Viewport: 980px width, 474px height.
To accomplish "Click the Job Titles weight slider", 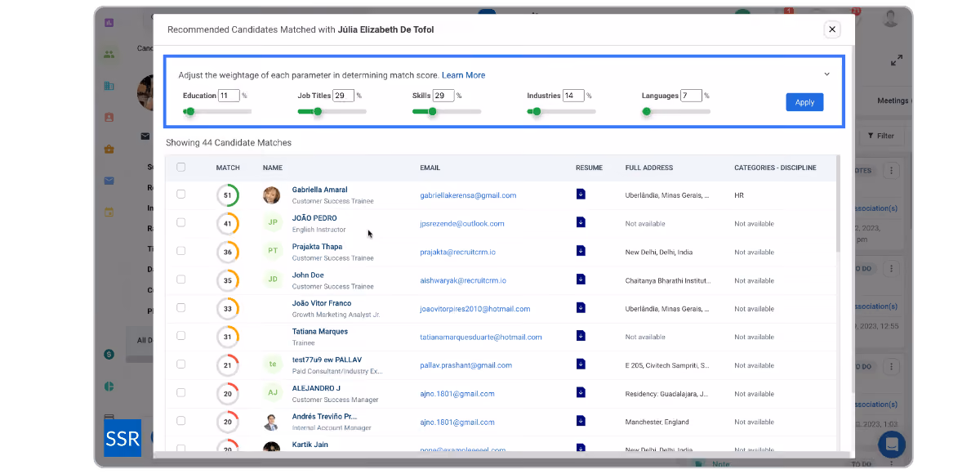I will tap(332, 112).
